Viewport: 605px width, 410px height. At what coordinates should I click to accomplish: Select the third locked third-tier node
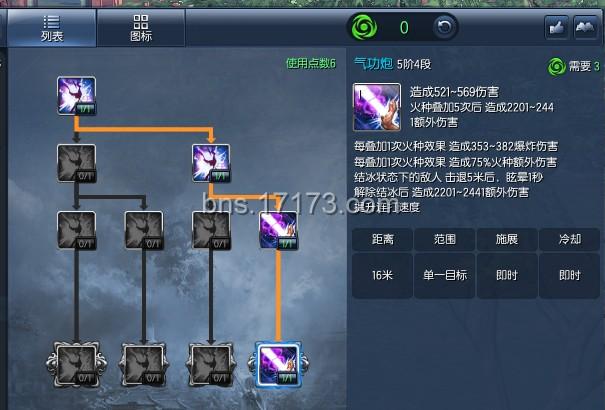[x=211, y=230]
